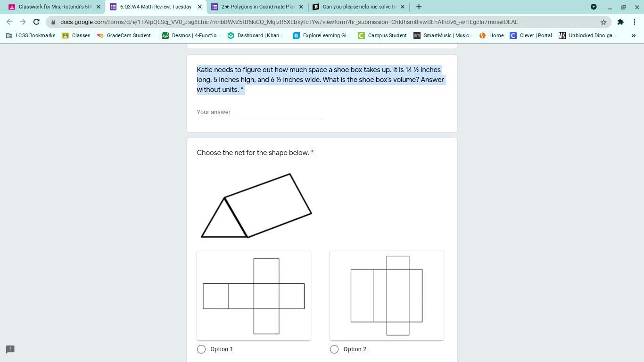Go forward to the next page
Viewport: 644px width, 362px height.
click(x=23, y=22)
